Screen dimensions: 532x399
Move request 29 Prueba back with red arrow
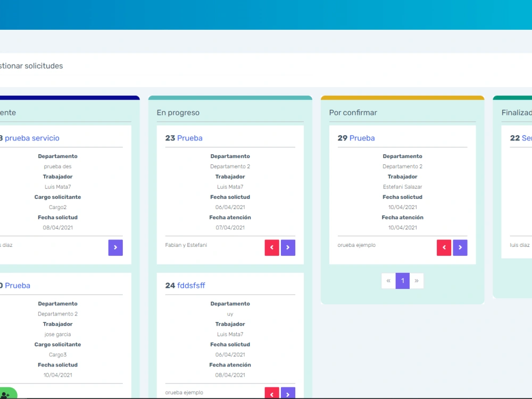[x=444, y=248]
